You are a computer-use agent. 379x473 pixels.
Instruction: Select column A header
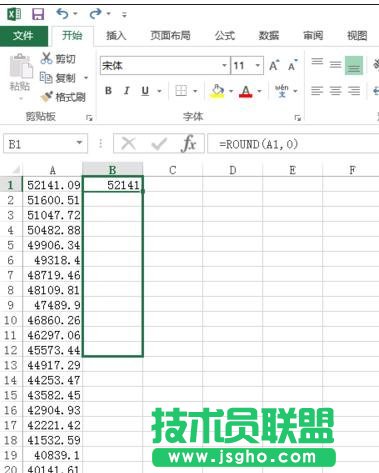52,170
